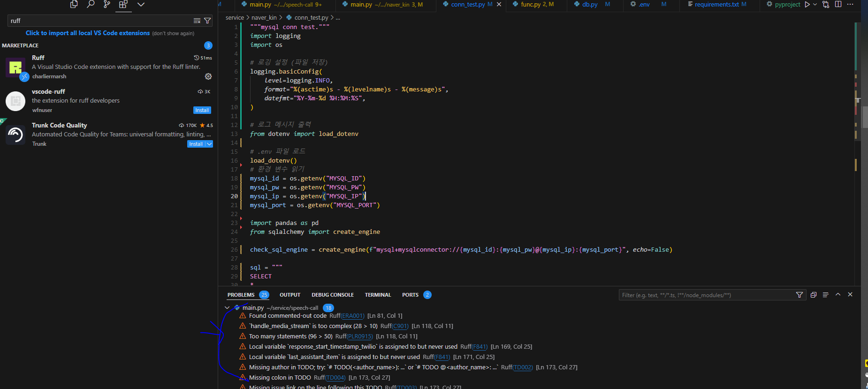Maximize the bottom panel with chevron up
868x389 pixels.
838,294
